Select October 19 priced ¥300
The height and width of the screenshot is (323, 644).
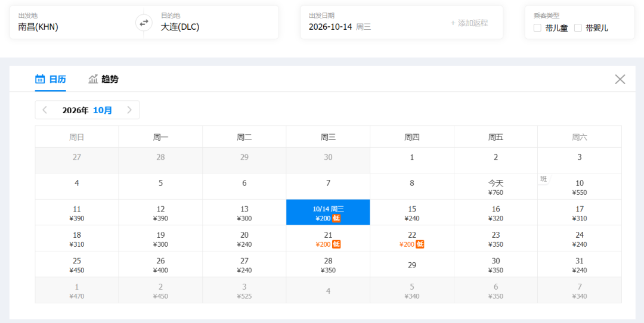[x=160, y=238]
